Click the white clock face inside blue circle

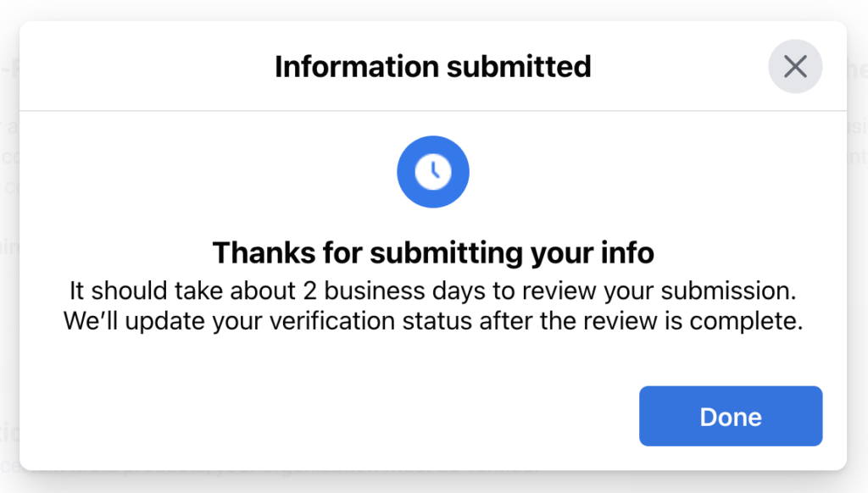point(433,171)
